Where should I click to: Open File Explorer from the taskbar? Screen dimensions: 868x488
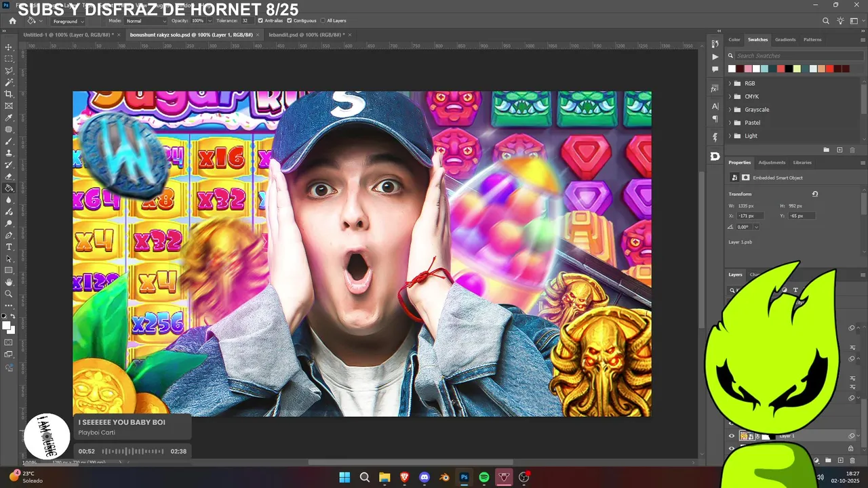(x=384, y=477)
